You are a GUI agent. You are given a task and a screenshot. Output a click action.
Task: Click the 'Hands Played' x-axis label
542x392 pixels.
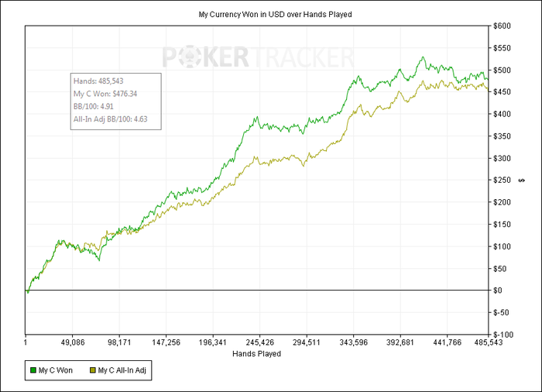(256, 353)
